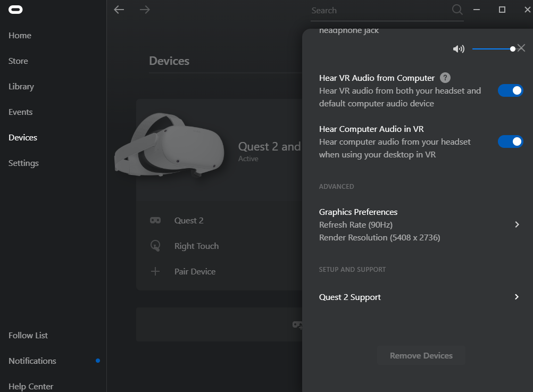Screen dimensions: 533x392
Task: Click the Oculus logo icon
Action: coord(15,10)
